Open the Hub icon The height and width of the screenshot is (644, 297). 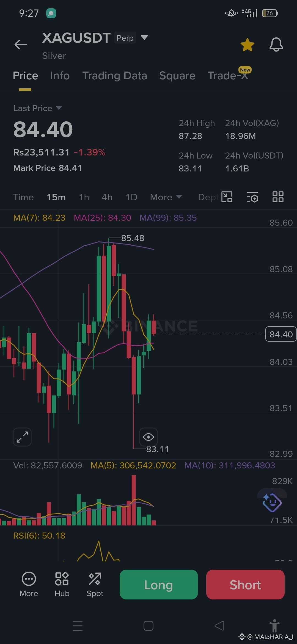(x=62, y=585)
